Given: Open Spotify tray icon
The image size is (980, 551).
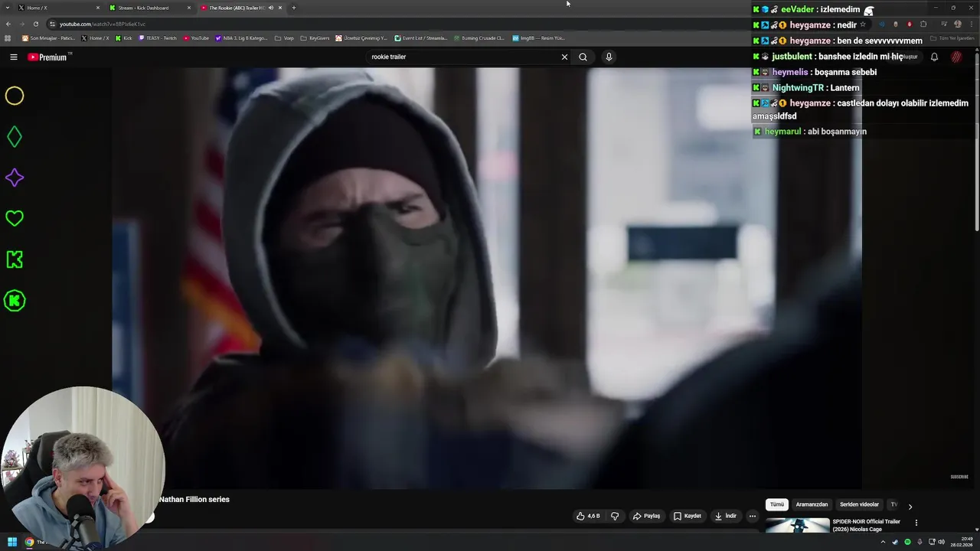Looking at the screenshot, I should (x=907, y=543).
